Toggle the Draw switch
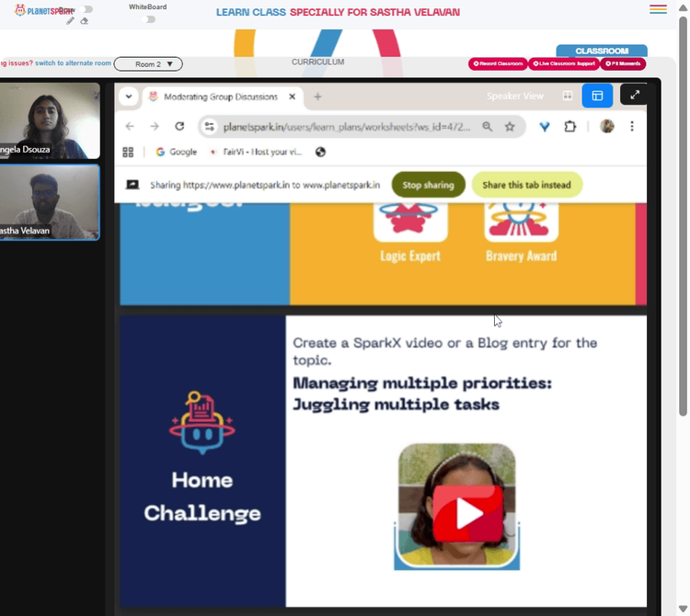 click(87, 9)
